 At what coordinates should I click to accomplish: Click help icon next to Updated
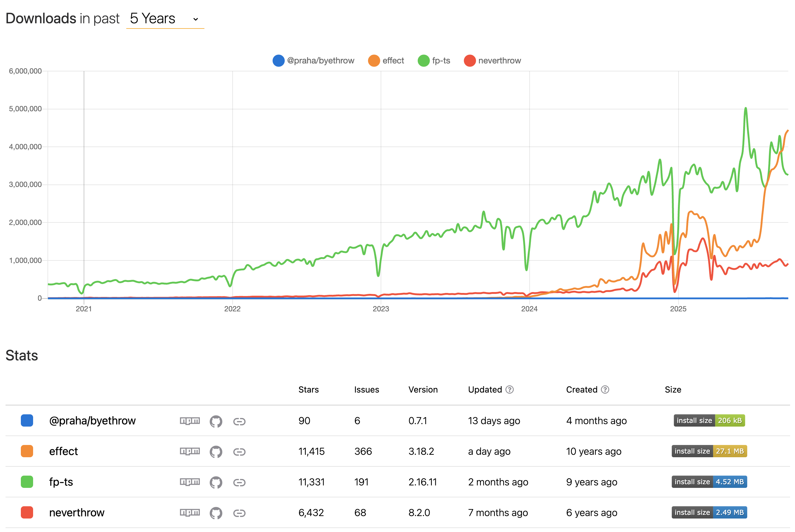tap(509, 389)
